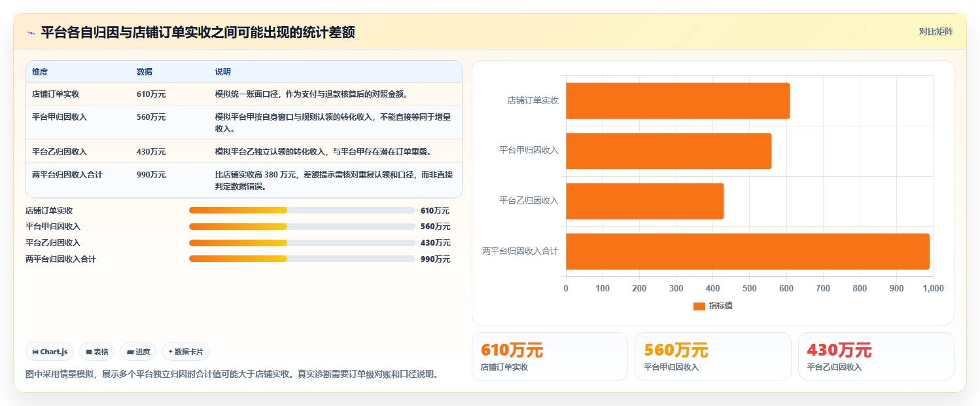
Task: Toggle the 指标值 legend item
Action: coord(713,306)
